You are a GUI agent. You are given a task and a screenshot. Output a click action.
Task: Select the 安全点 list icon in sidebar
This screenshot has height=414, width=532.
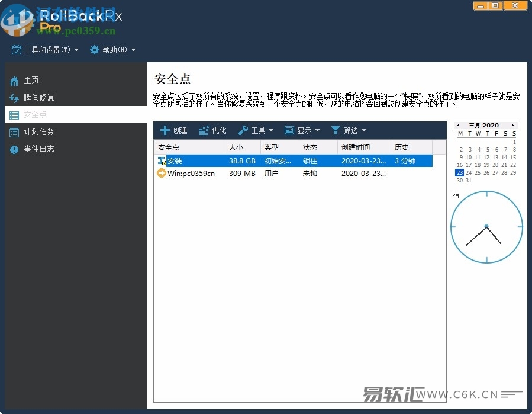(14, 115)
